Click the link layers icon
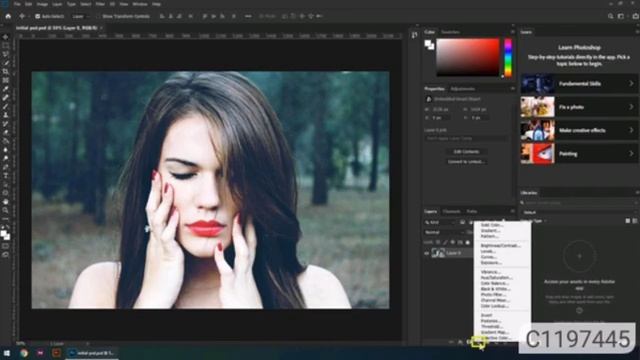The width and height of the screenshot is (640, 360). pos(451,342)
